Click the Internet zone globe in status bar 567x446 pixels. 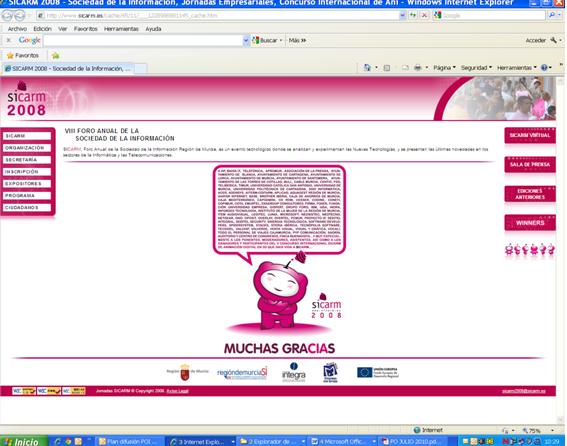417,430
